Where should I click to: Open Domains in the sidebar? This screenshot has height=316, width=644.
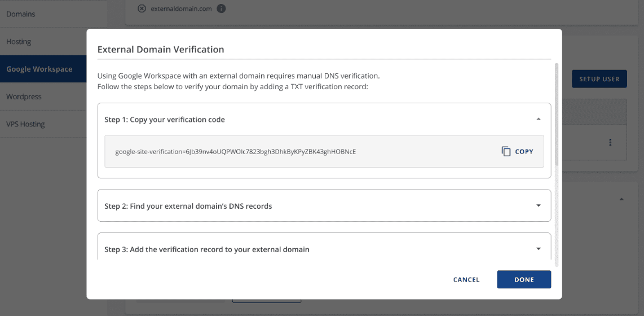pos(21,14)
